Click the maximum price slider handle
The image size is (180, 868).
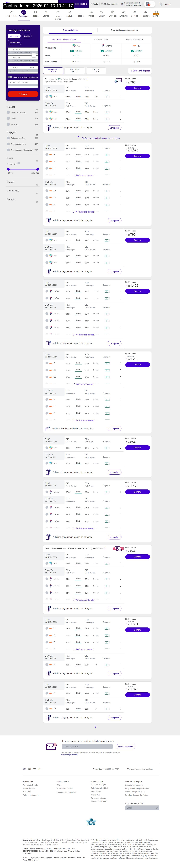tap(38, 169)
